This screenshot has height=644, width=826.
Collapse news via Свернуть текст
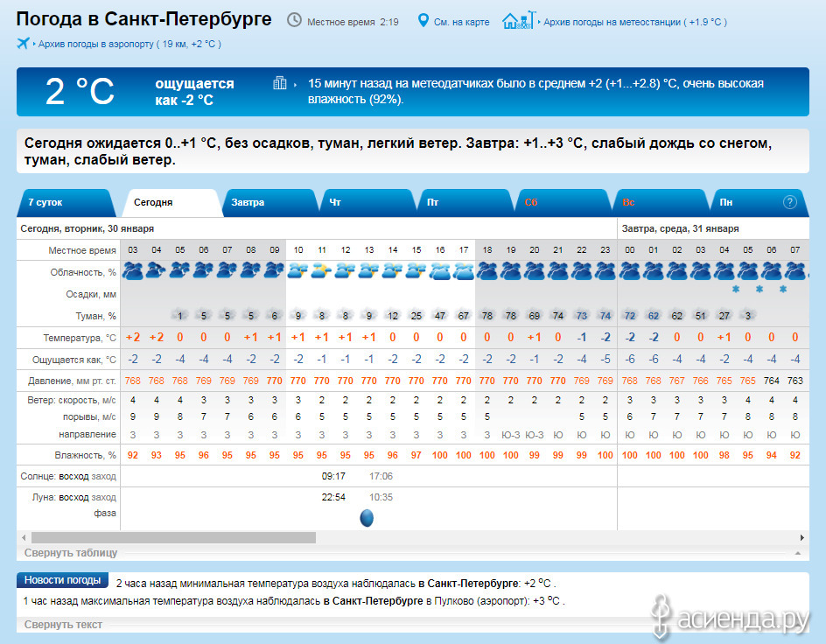(63, 625)
